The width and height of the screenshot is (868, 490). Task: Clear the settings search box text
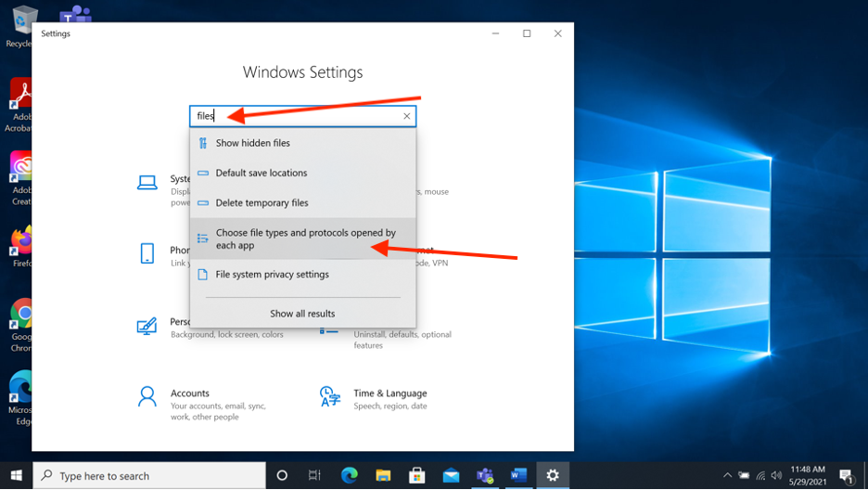click(x=406, y=116)
